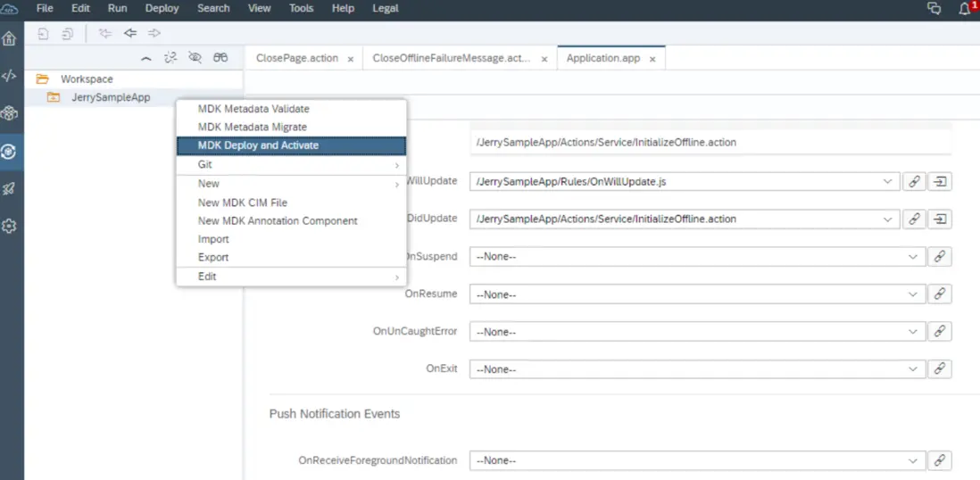Viewport: 980px width, 480px height.
Task: Open the feedback chat bubbles icon
Action: pos(934,9)
